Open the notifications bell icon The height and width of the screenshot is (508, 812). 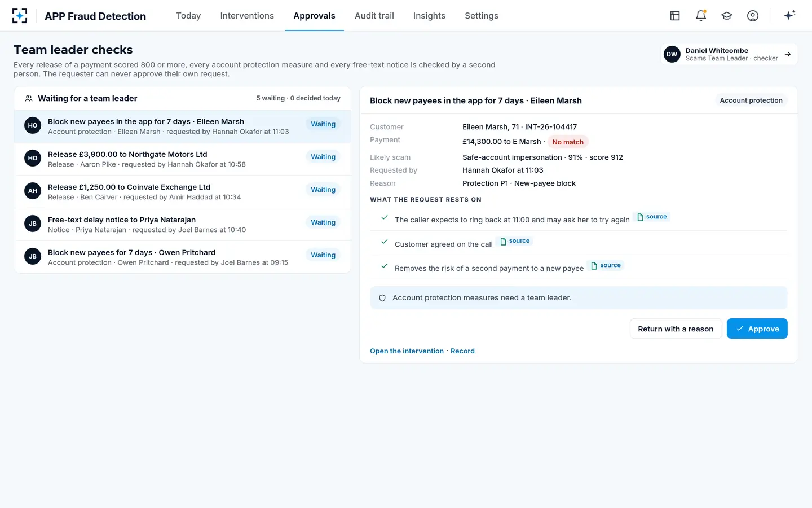point(701,16)
